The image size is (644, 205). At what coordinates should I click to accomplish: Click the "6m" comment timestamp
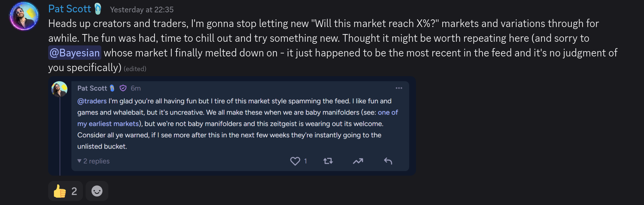pos(136,88)
